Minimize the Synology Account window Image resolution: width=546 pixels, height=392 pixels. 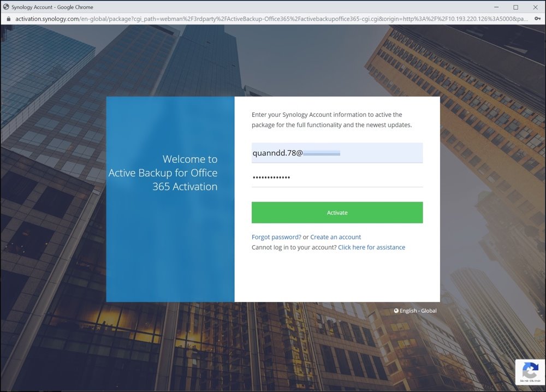(x=496, y=7)
